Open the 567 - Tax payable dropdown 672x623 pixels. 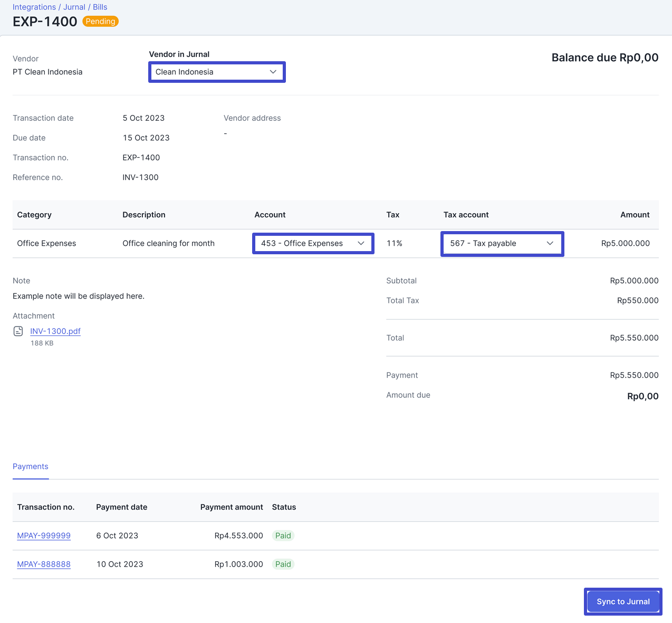point(502,244)
